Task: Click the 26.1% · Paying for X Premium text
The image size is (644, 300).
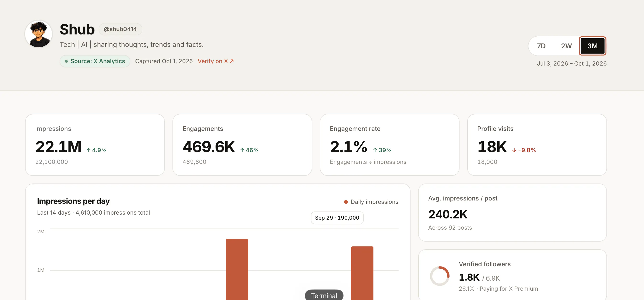Action: coord(498,289)
